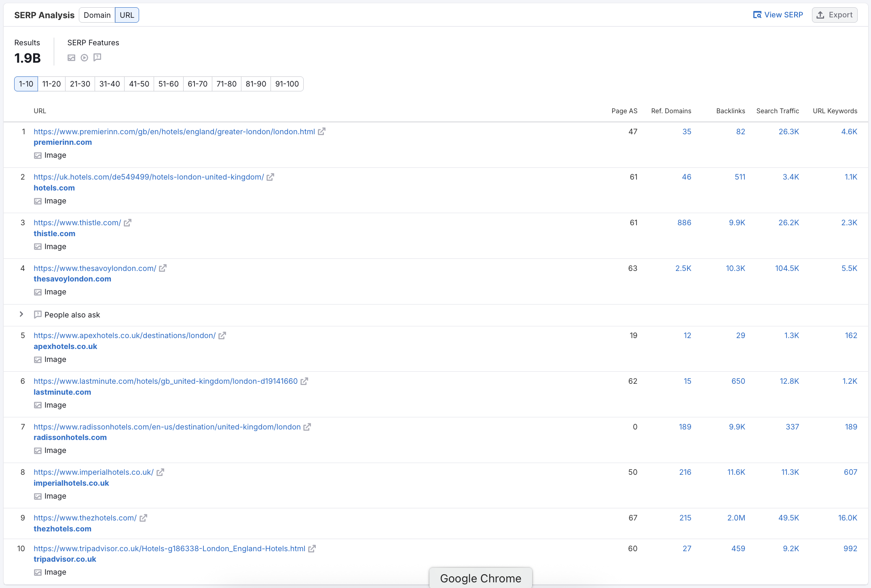
Task: Click external link icon next to radissonhotels URL
Action: click(307, 427)
